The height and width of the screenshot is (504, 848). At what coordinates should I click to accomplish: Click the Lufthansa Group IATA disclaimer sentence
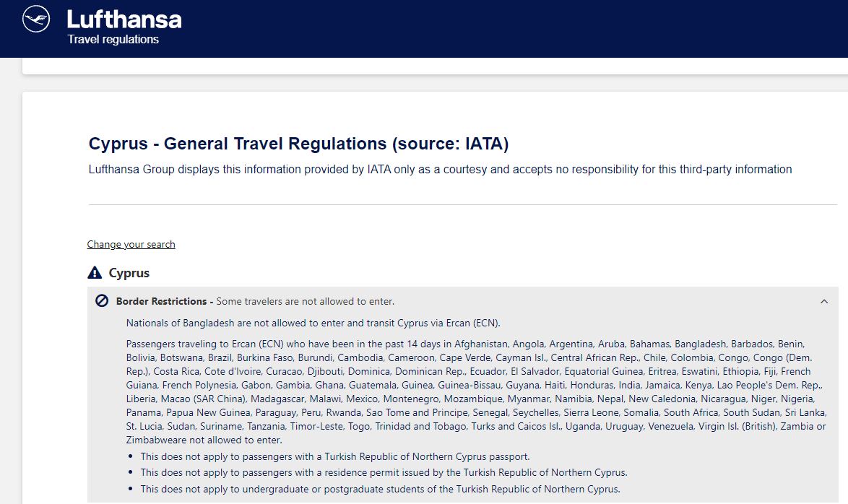pos(440,169)
